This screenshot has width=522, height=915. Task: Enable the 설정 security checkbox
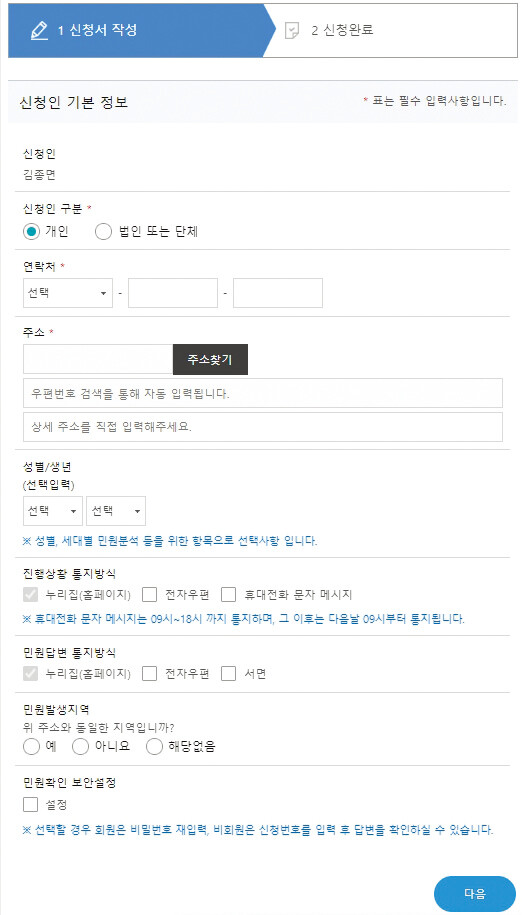(30, 805)
